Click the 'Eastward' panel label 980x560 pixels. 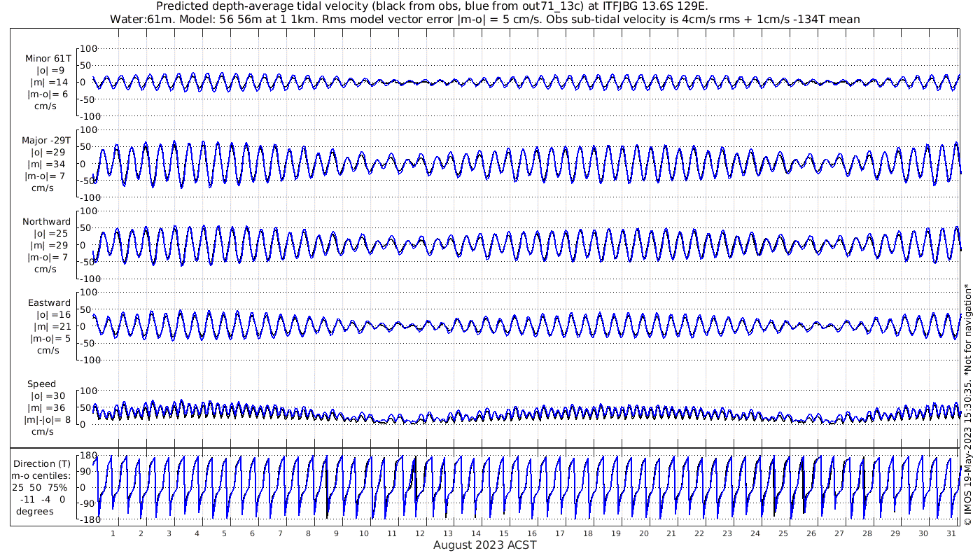click(x=49, y=302)
